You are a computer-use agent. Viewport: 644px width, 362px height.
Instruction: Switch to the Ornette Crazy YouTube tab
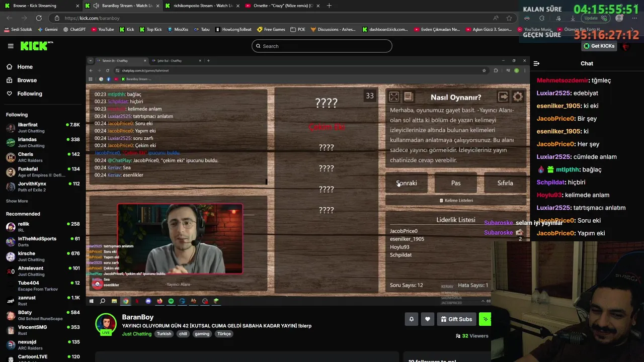point(282,6)
